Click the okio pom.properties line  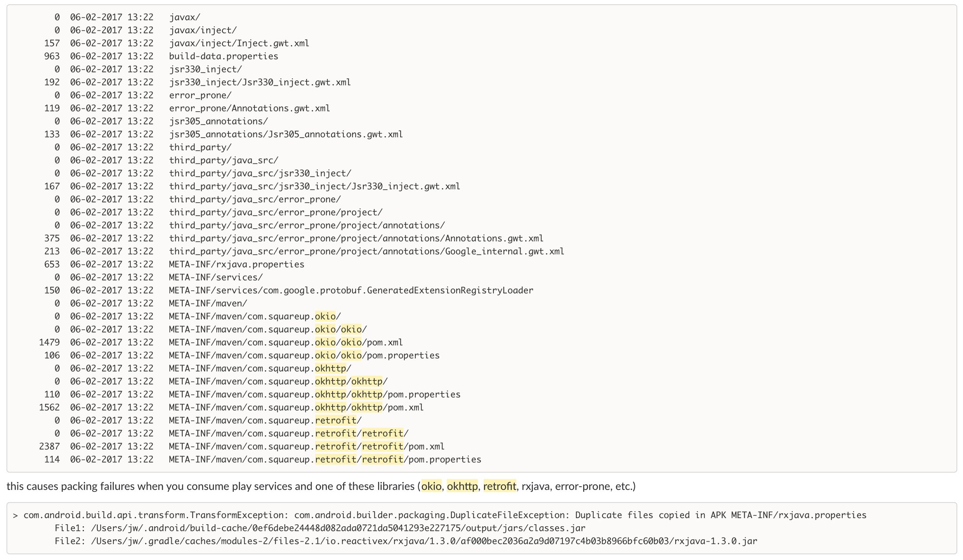(304, 356)
